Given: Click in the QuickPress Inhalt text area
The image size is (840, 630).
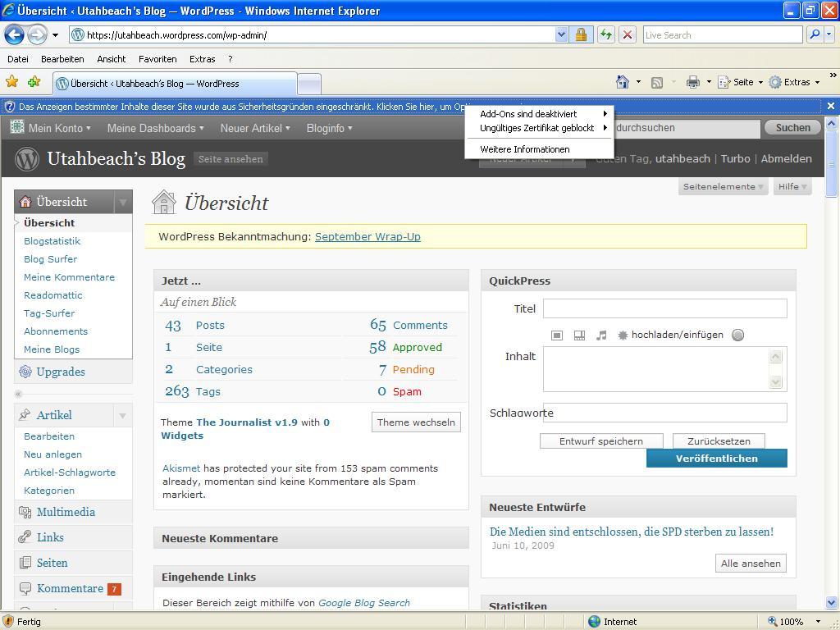Looking at the screenshot, I should pos(664,369).
